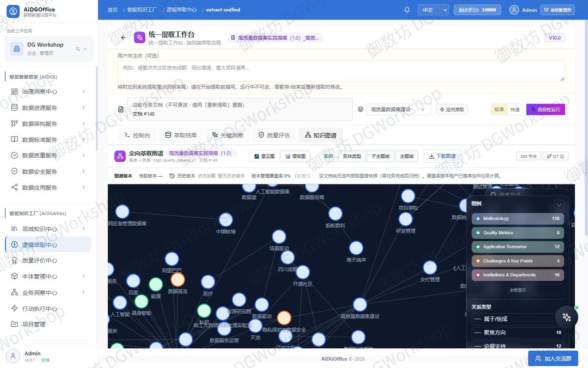Screen dimensions: 588x368
Task: Switch run mode to 快速
Action: [515, 110]
